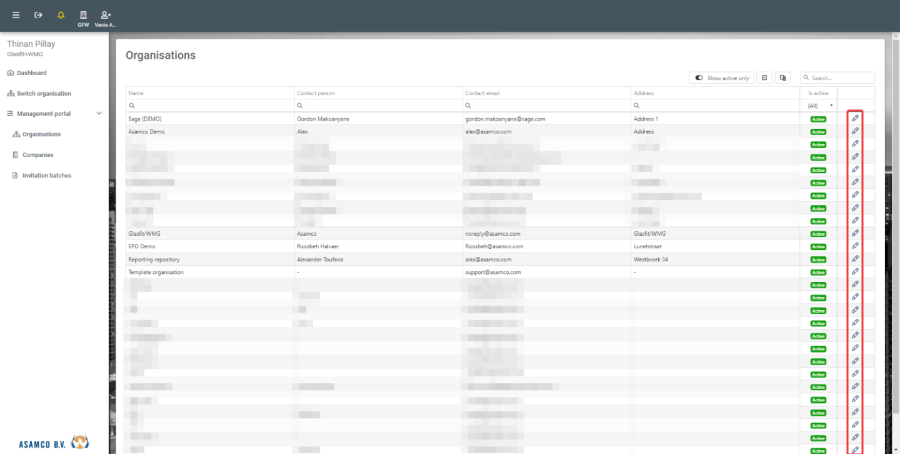900x454 pixels.
Task: Click the Name column filter field
Action: coord(210,105)
